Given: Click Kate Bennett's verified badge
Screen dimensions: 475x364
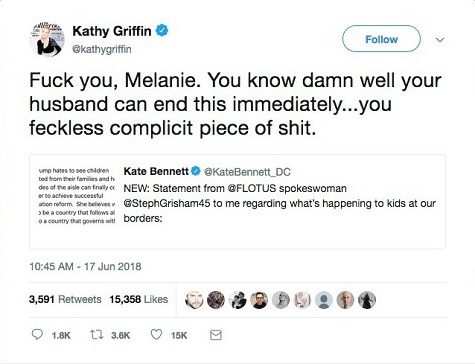Looking at the screenshot, I should tap(195, 171).
